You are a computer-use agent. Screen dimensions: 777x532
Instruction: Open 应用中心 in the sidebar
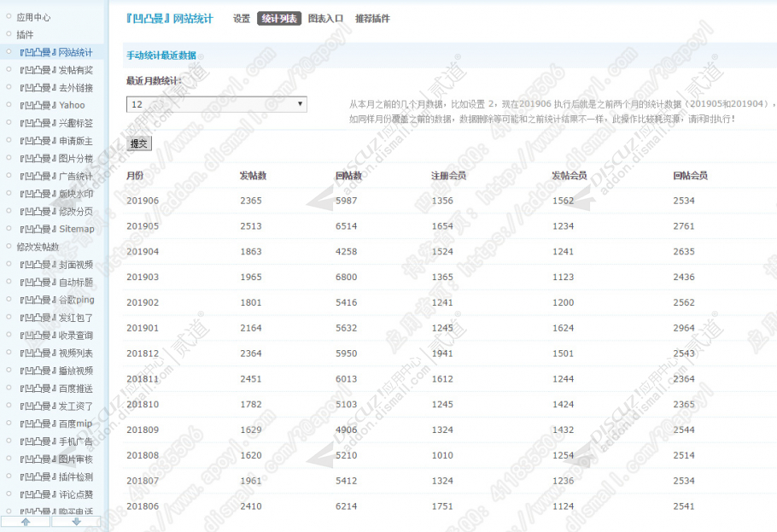point(33,17)
